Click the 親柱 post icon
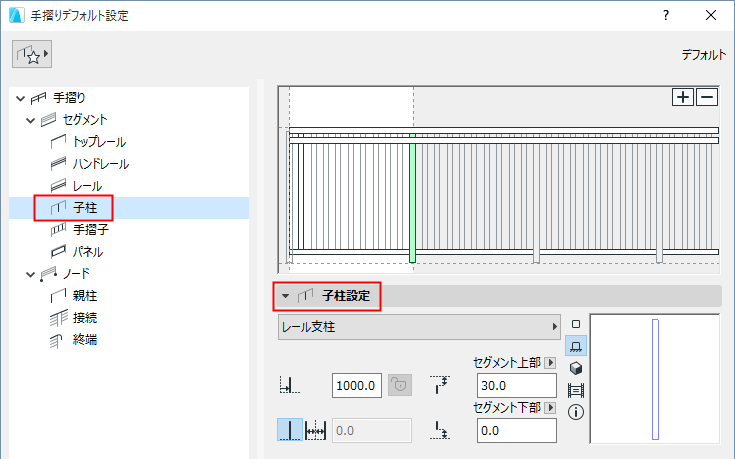 coord(58,296)
